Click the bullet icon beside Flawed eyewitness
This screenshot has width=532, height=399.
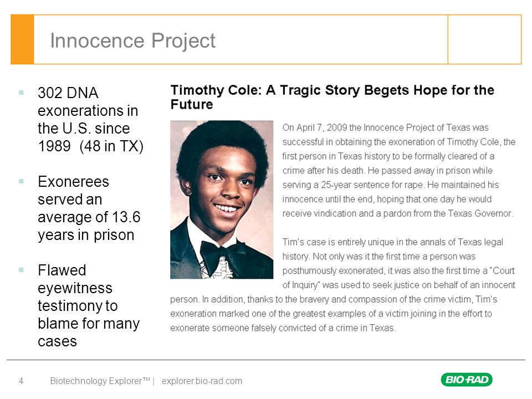[22, 270]
